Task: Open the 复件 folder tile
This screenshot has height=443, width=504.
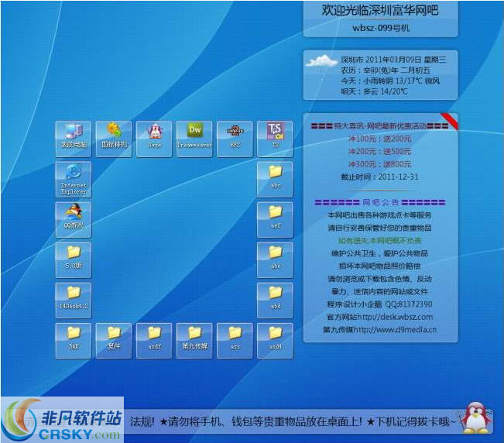Action: click(x=114, y=341)
